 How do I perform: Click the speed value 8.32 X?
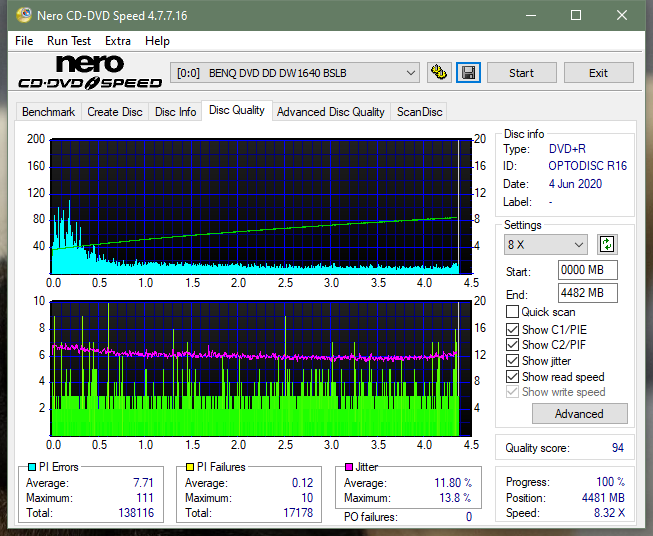[x=609, y=513]
